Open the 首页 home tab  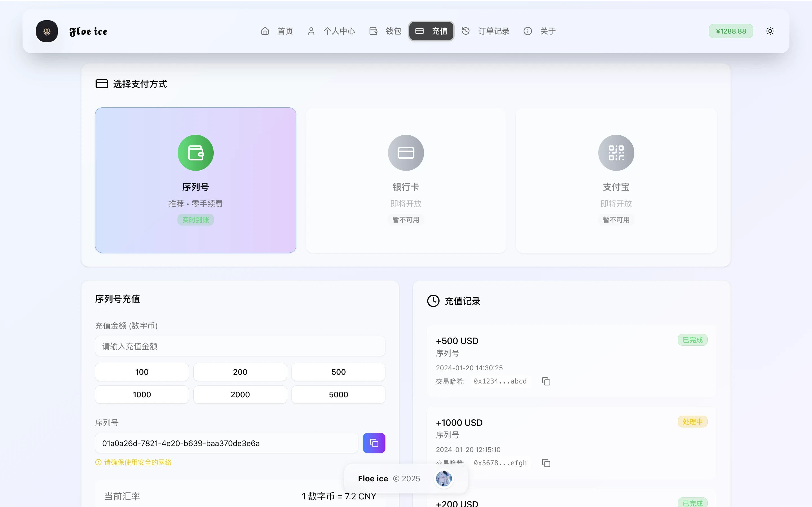pos(277,31)
